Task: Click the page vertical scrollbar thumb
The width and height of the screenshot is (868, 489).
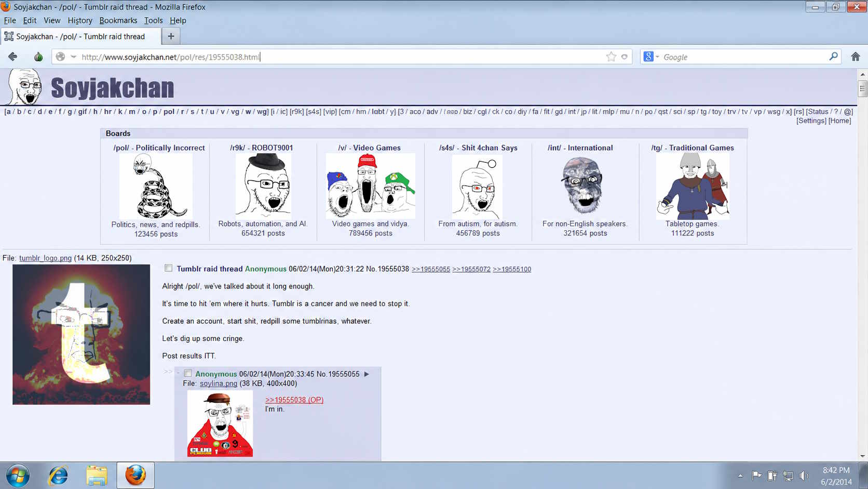Action: click(x=862, y=88)
